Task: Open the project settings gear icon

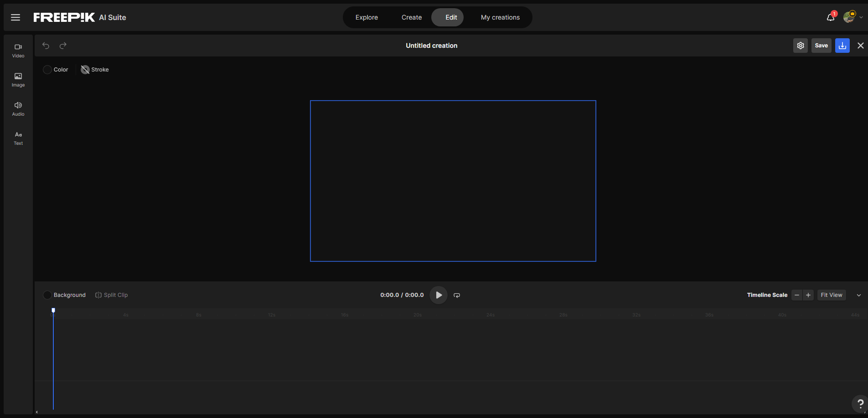Action: point(800,46)
